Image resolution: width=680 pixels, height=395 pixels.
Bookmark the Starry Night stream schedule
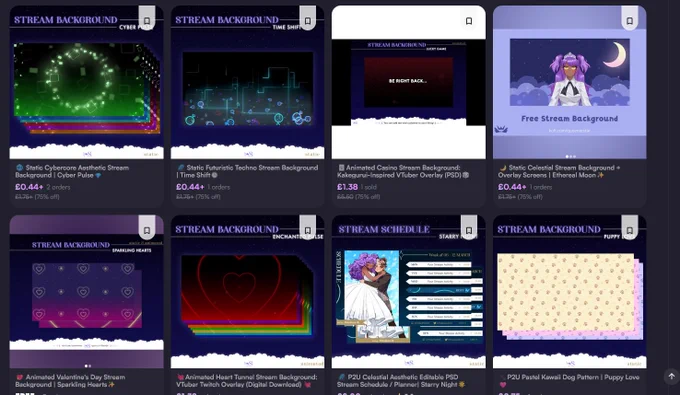click(x=469, y=228)
